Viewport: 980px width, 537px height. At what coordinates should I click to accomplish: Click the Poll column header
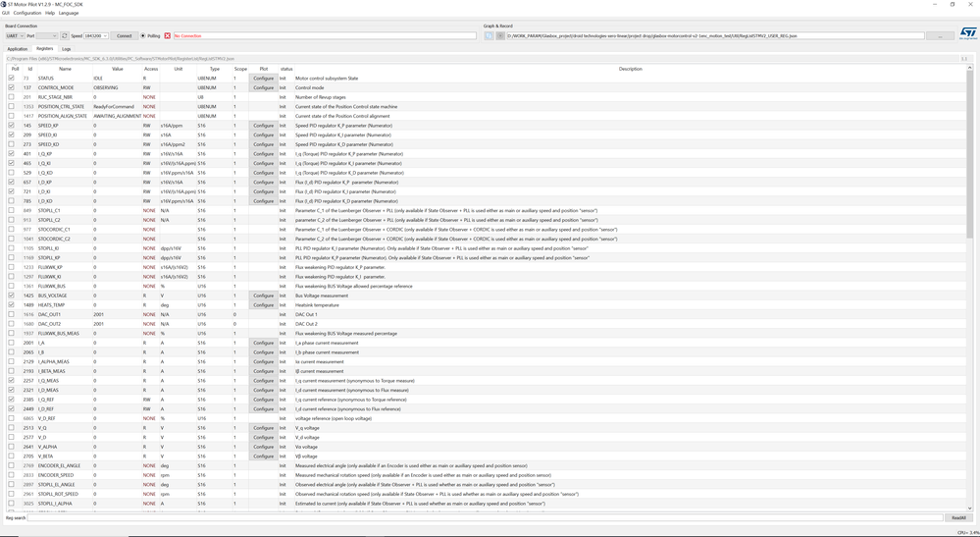(x=15, y=69)
